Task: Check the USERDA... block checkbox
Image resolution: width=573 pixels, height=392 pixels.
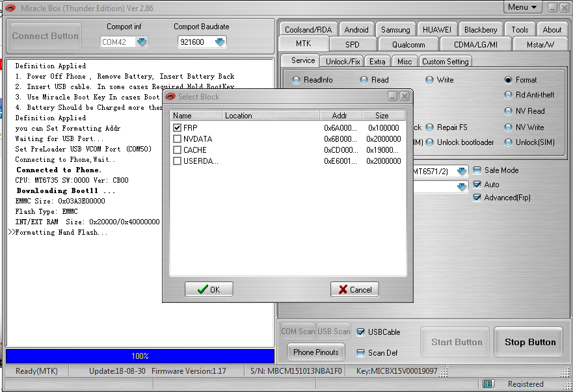Action: point(178,161)
